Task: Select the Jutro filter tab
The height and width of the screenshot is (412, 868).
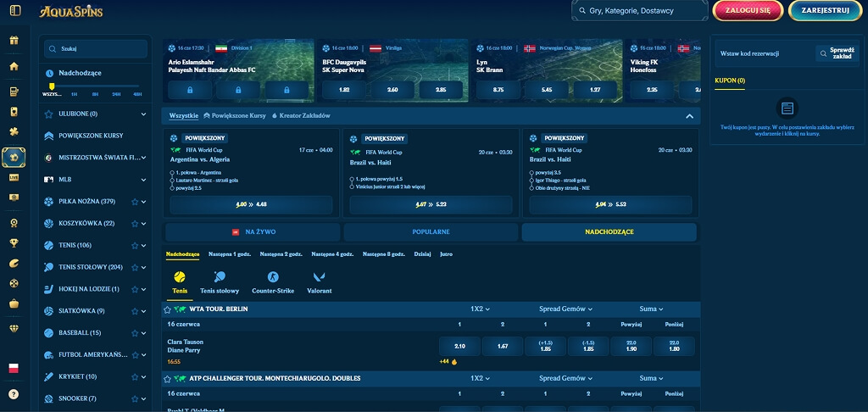Action: coord(446,254)
